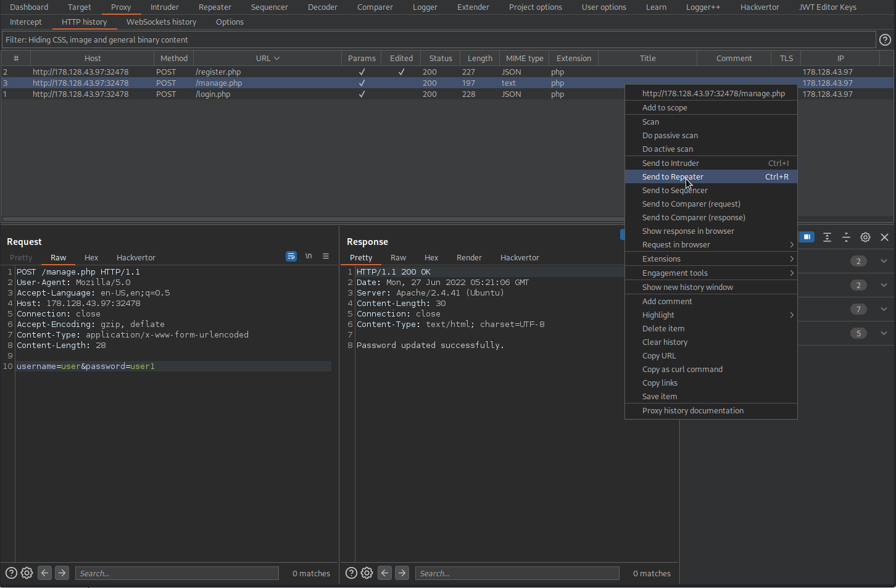Open JWT Editor Keys tab
Screen dimensions: 896x588
[x=828, y=7]
